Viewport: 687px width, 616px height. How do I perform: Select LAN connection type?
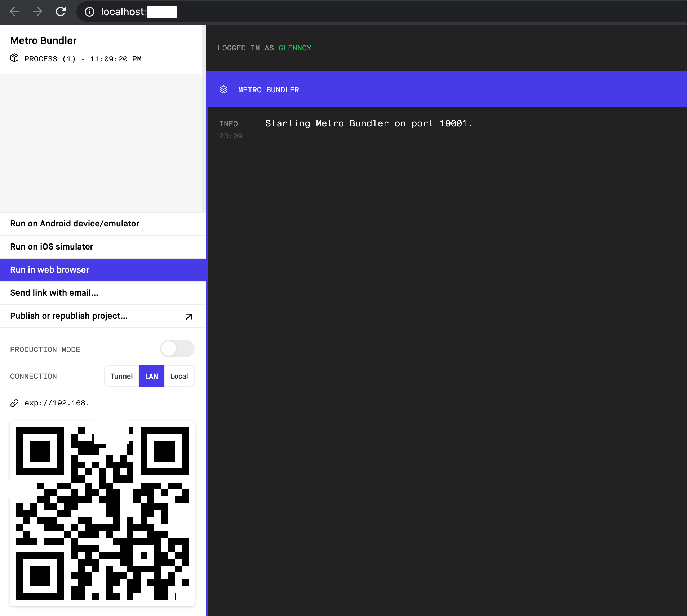pyautogui.click(x=152, y=376)
